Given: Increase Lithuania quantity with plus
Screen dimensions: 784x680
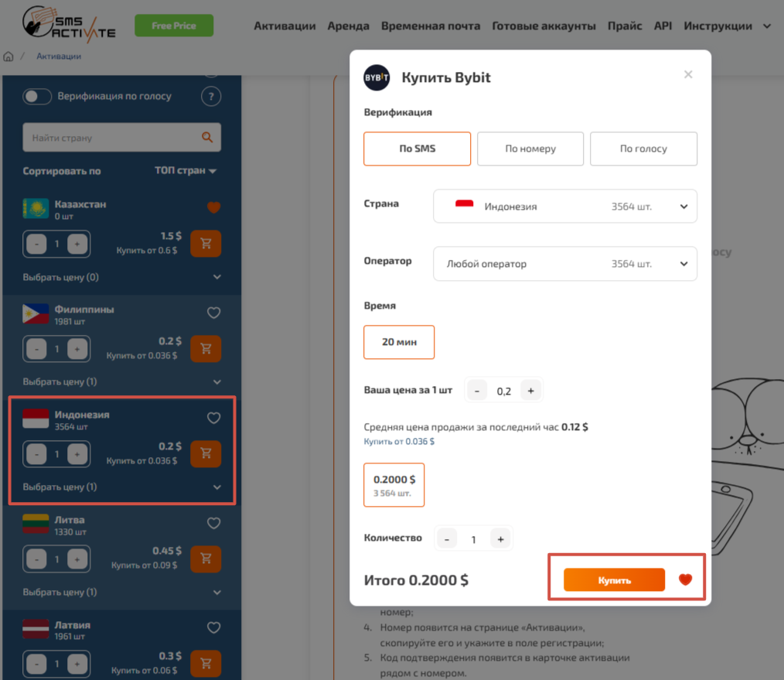Looking at the screenshot, I should (x=77, y=559).
